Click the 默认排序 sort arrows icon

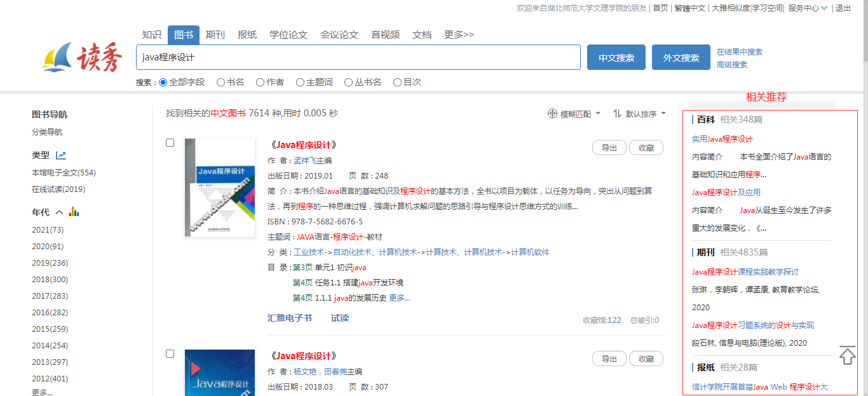617,114
